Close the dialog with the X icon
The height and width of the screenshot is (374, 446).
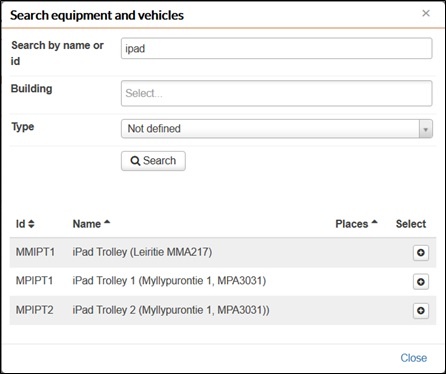426,13
